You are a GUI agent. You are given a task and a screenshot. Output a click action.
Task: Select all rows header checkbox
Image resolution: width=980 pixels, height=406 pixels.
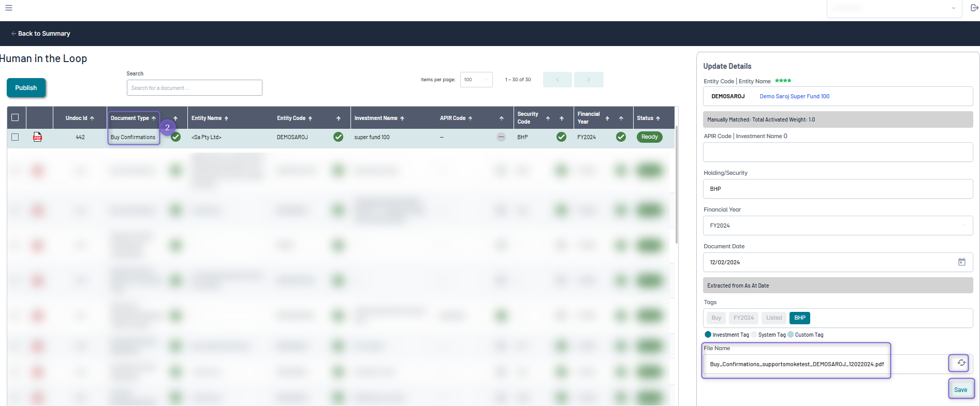[x=15, y=117]
